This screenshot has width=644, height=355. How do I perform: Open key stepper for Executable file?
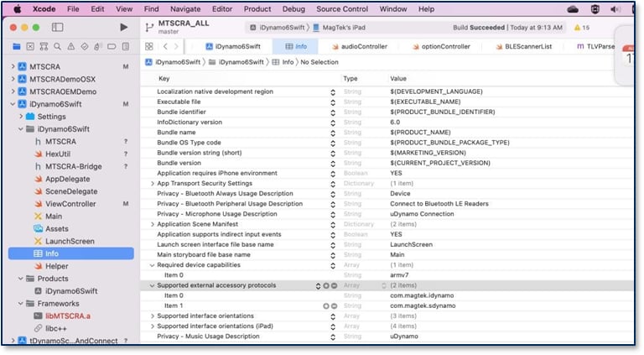pyautogui.click(x=333, y=102)
